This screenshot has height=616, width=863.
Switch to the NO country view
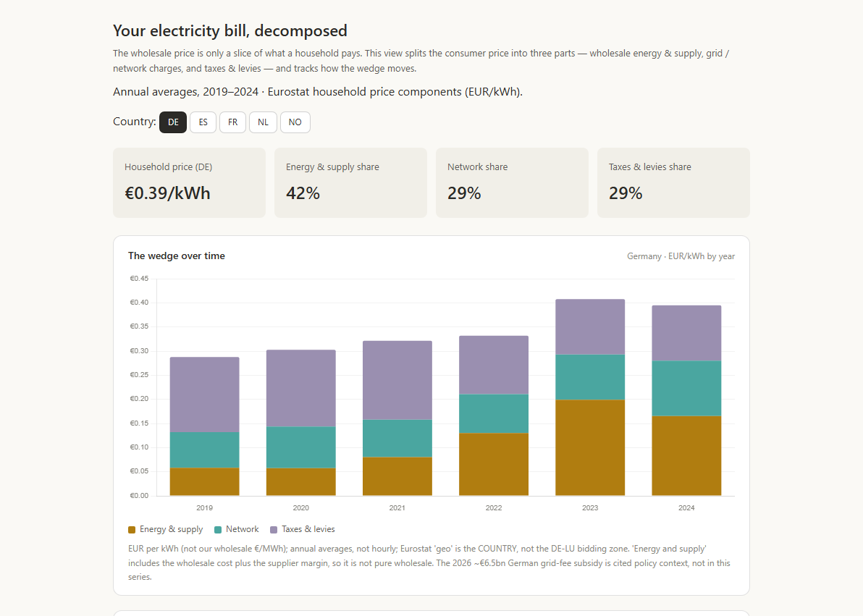295,122
